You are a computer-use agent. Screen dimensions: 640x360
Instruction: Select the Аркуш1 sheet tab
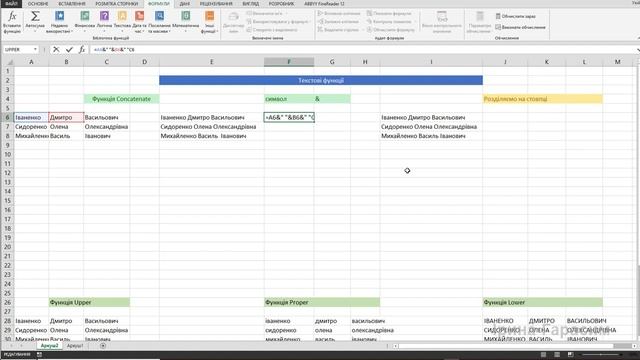click(75, 346)
